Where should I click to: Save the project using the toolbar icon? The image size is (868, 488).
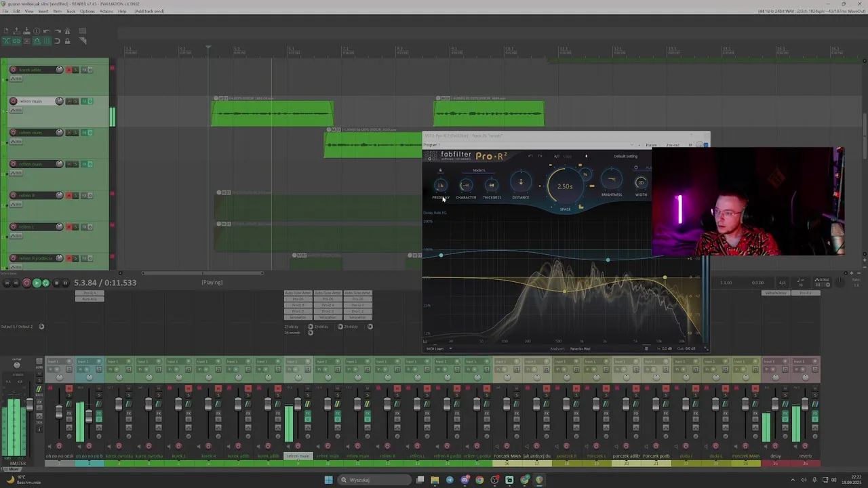point(26,30)
